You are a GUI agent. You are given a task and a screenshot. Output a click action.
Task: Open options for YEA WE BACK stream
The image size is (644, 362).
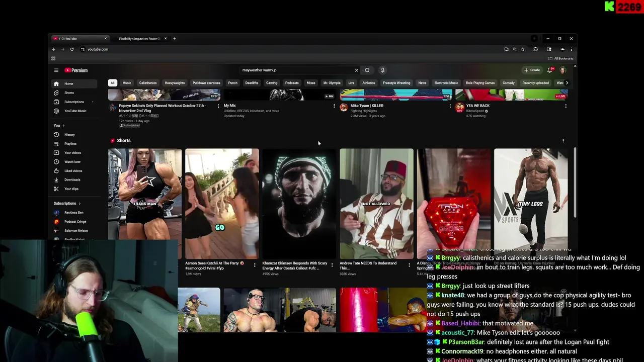point(566,106)
